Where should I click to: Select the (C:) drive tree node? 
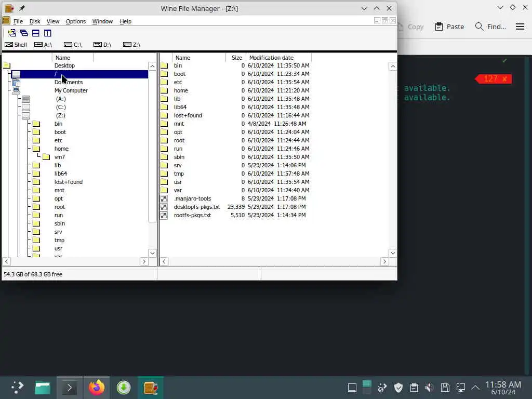61,107
